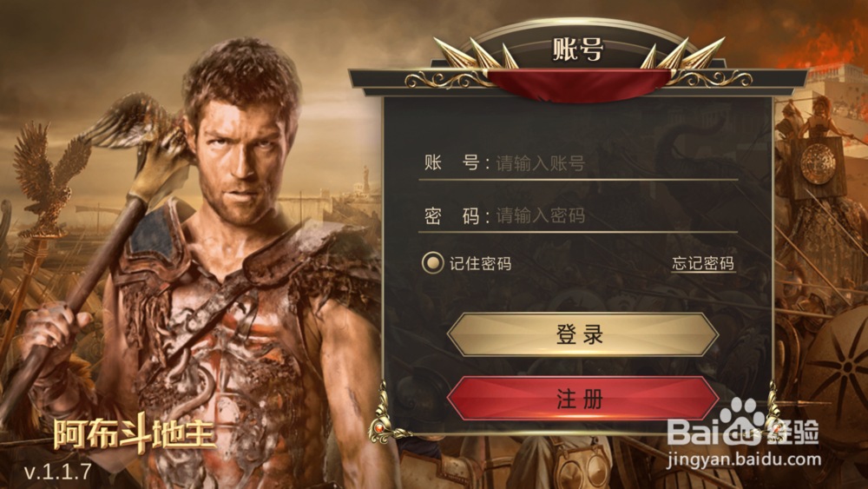Click the Baidu paw print logo
Viewport: 868px width, 489px height.
740,422
